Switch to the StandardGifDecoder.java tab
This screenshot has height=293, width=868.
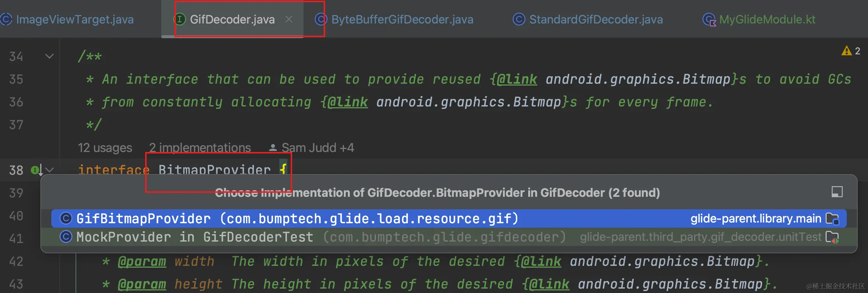coord(596,19)
